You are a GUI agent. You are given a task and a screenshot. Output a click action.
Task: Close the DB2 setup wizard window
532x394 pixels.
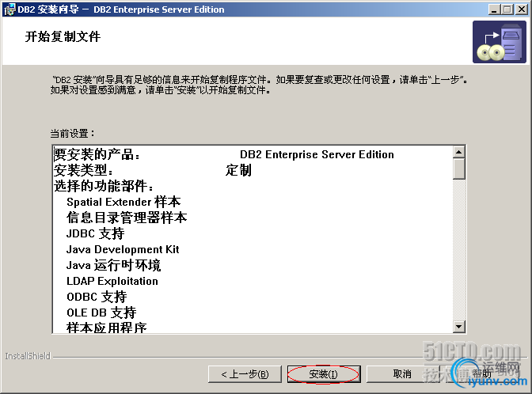(521, 9)
